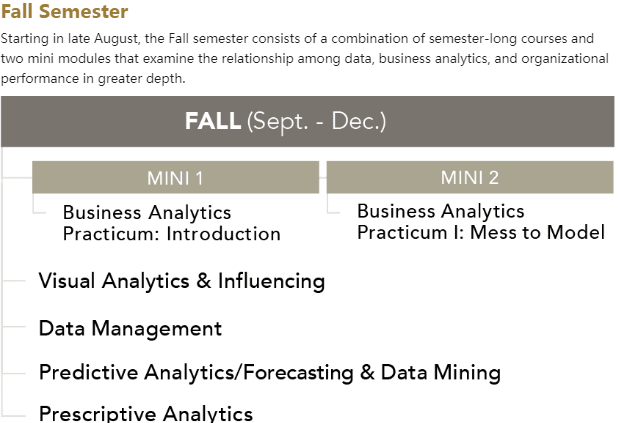Select Business Analytics Practicum I: Mess to Model
The height and width of the screenshot is (423, 618).
(x=481, y=222)
